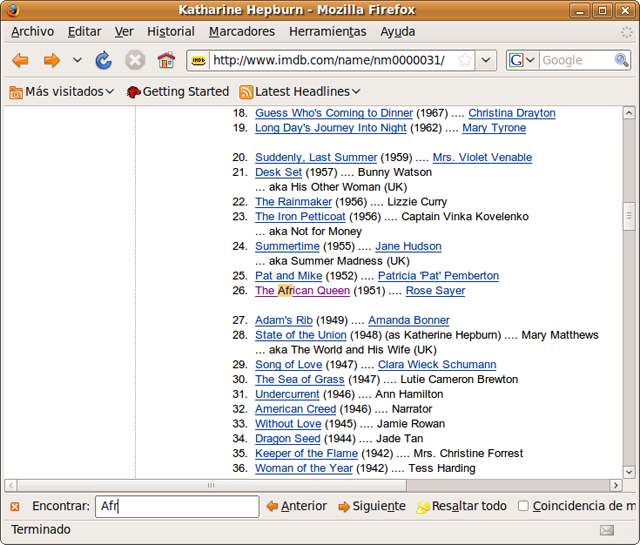The width and height of the screenshot is (640, 545).
Task: Toggle the Coincidencia de mayúsculas checkbox
Action: pos(523,506)
